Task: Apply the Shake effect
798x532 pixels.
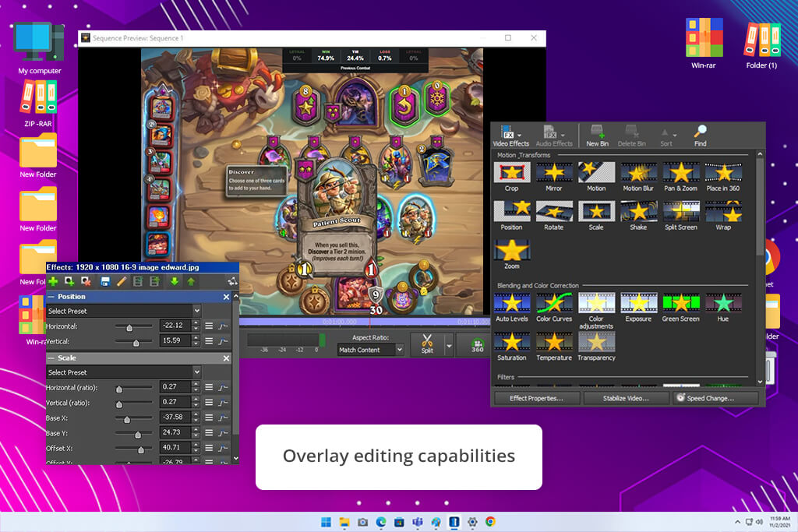Action: (638, 215)
